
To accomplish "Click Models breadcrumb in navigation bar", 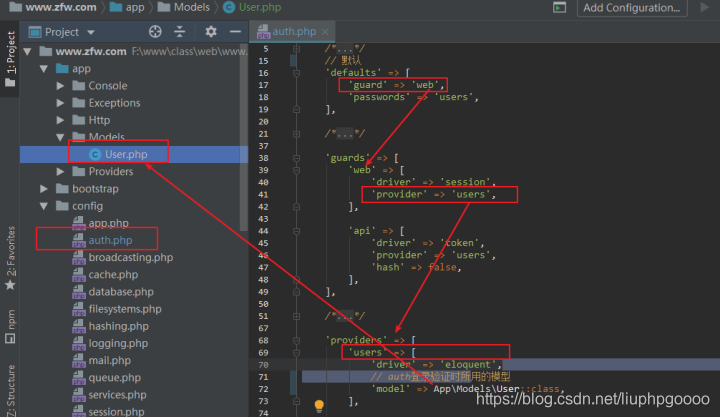I will 184,7.
